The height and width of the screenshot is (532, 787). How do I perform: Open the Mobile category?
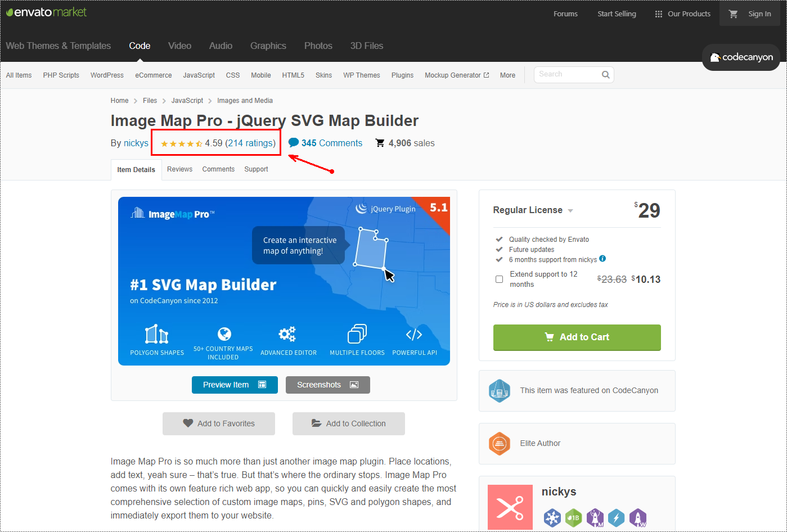pyautogui.click(x=260, y=75)
